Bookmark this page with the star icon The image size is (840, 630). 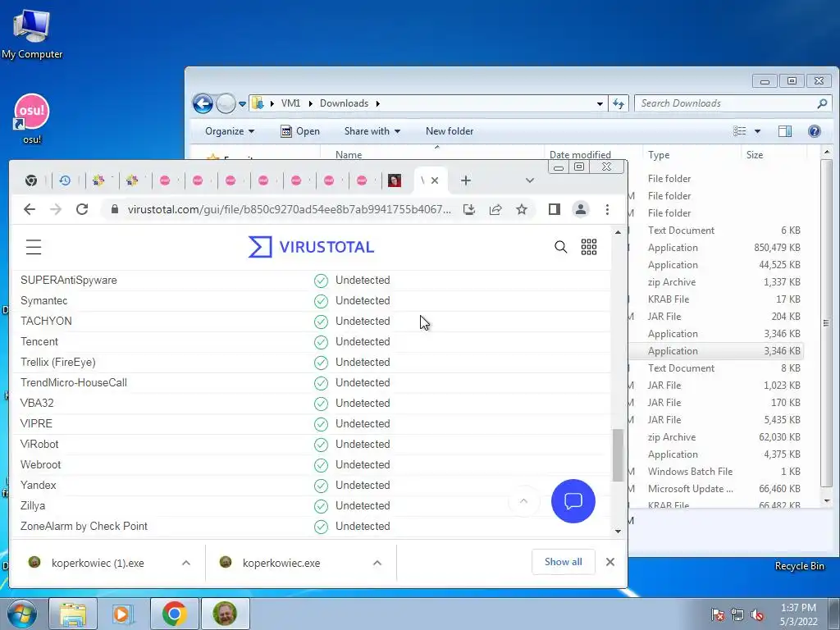tap(522, 209)
